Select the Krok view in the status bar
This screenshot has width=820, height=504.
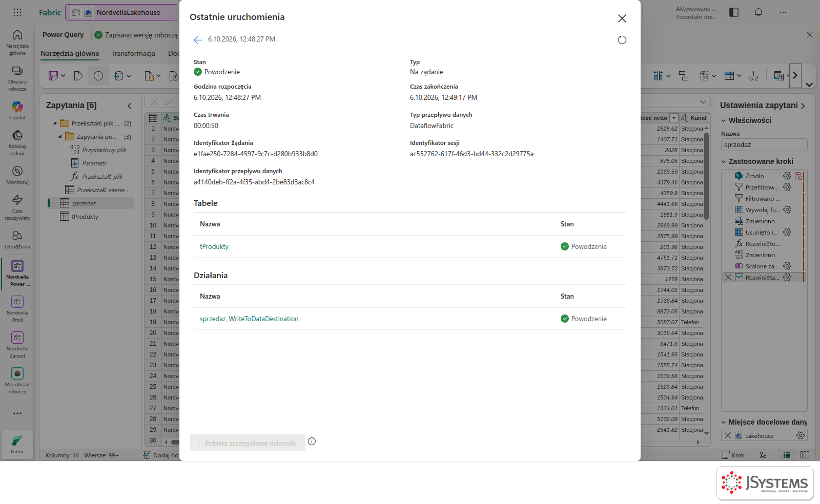(x=733, y=455)
